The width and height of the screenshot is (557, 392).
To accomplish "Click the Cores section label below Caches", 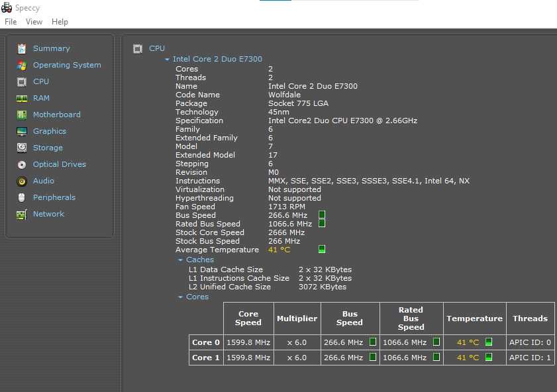I will (197, 297).
